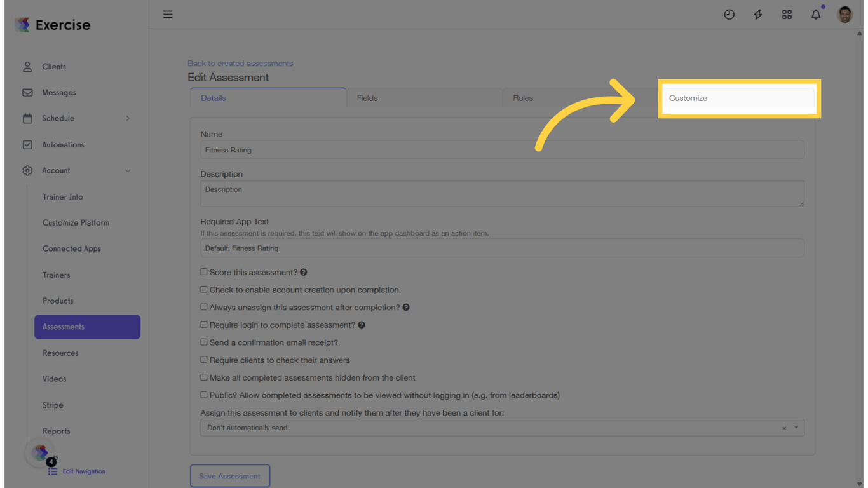Screen dimensions: 868x488
Task: Go back to created assessments
Action: 240,63
